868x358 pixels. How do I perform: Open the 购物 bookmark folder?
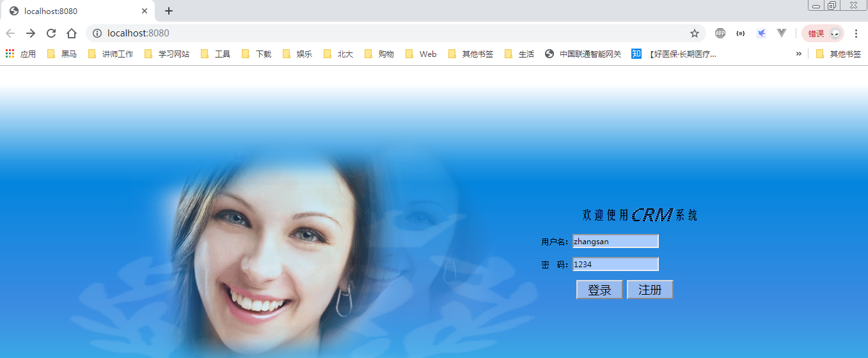pyautogui.click(x=379, y=54)
